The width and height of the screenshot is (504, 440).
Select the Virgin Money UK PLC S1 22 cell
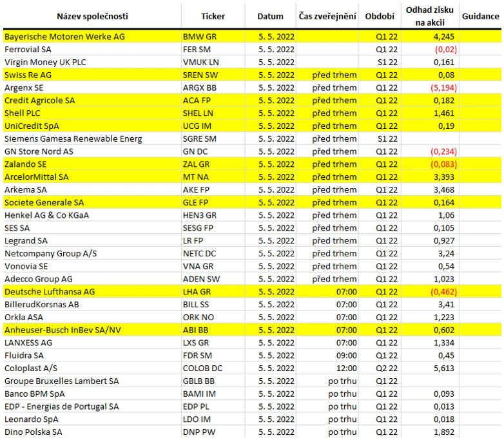tap(380, 62)
